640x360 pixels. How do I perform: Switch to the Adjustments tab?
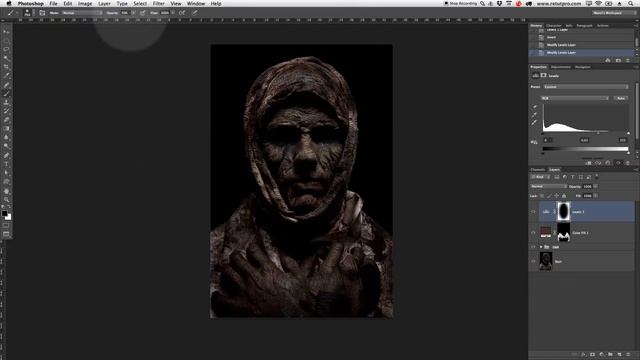click(x=560, y=67)
